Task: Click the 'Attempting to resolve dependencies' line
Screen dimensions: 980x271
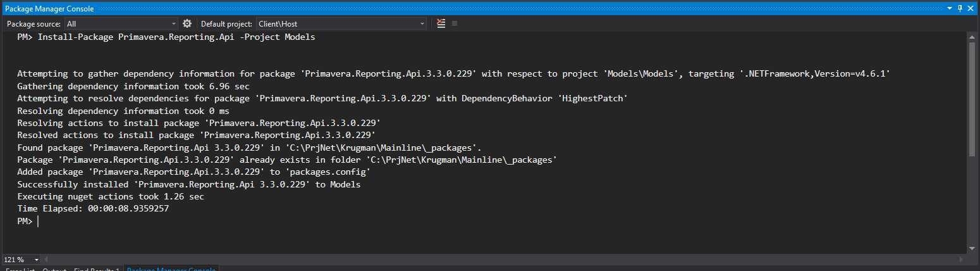Action: click(x=322, y=98)
